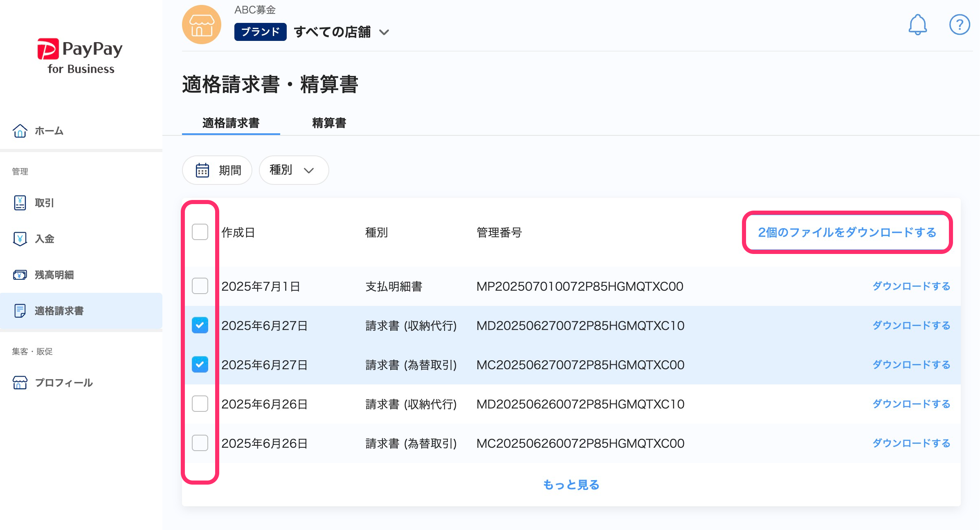Open 残高明細 in the sidebar
980x530 pixels.
point(81,275)
